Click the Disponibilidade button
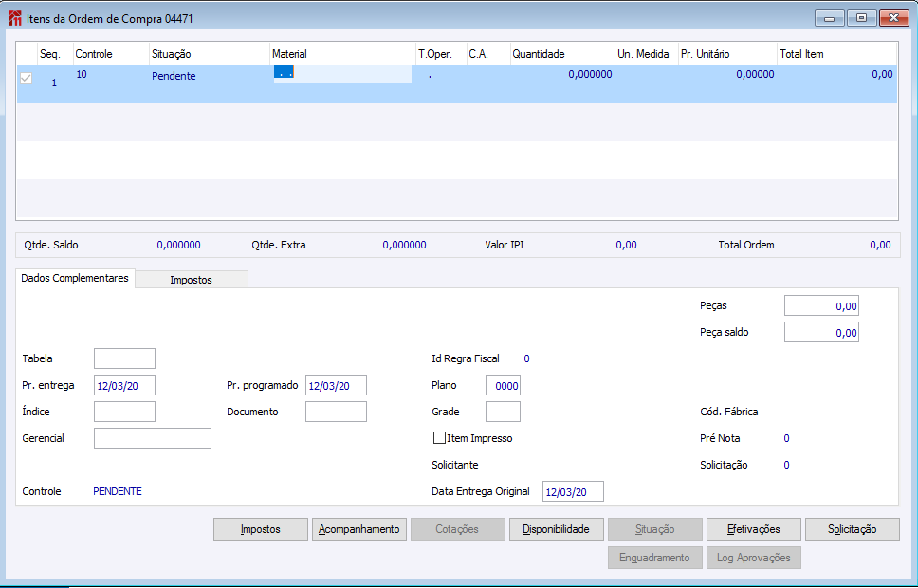This screenshot has height=588, width=918. pos(556,529)
